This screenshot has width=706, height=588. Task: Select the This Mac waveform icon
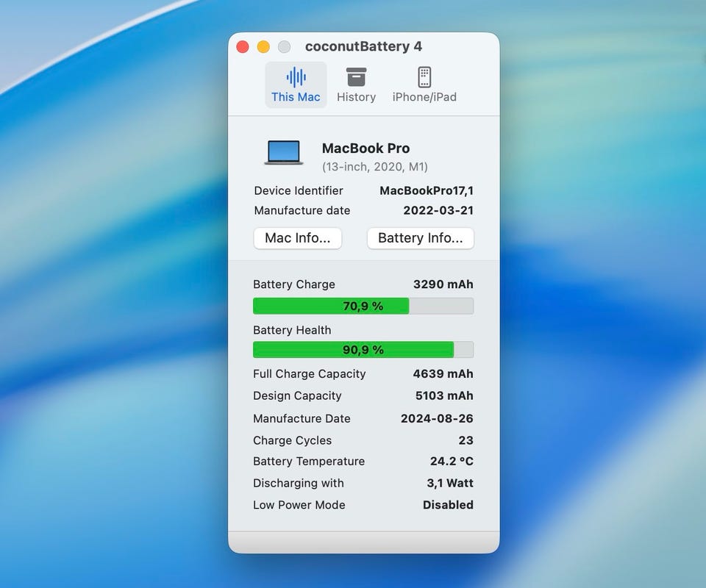[296, 77]
